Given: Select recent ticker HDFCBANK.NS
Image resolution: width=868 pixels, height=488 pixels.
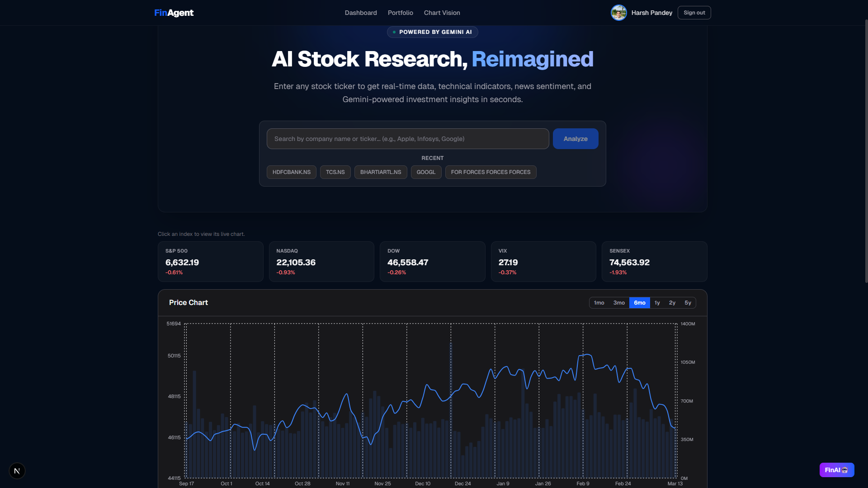Looking at the screenshot, I should (291, 172).
